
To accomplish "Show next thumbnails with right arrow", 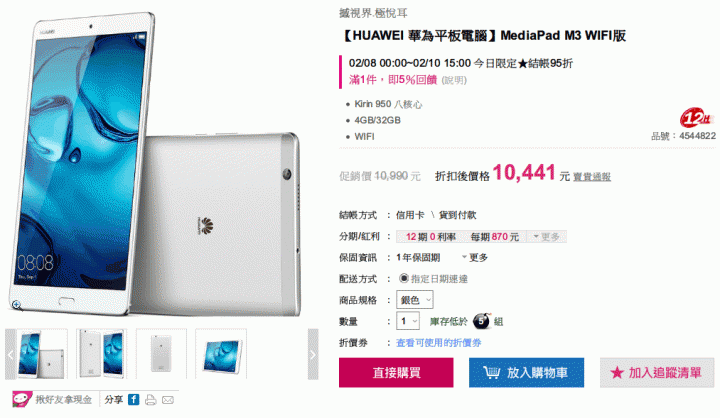I will [x=313, y=354].
